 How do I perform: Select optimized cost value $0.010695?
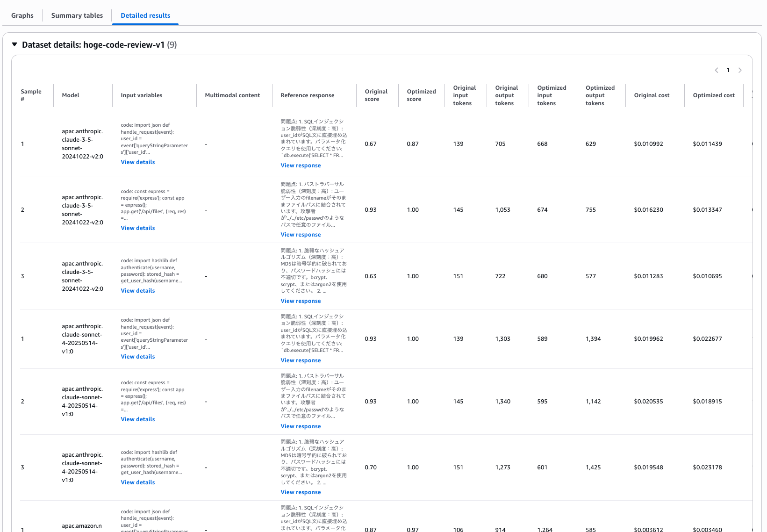(707, 276)
